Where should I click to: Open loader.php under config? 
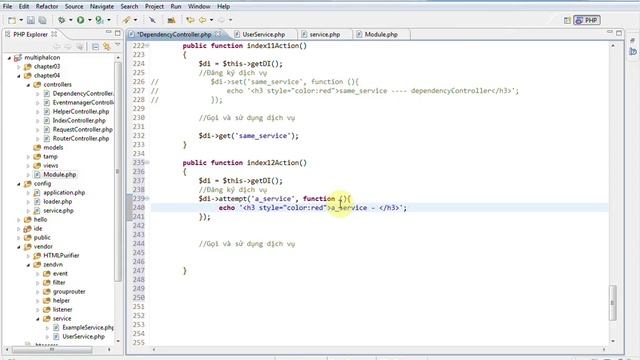pyautogui.click(x=58, y=201)
